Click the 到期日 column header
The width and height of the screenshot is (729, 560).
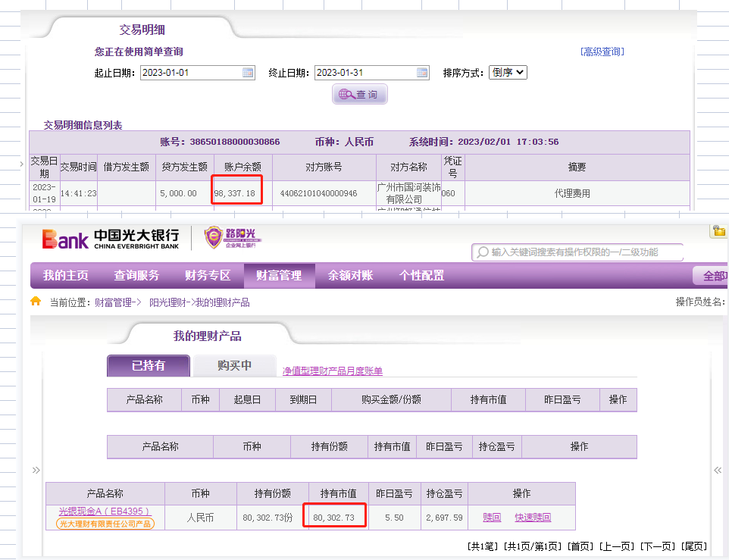pyautogui.click(x=303, y=399)
